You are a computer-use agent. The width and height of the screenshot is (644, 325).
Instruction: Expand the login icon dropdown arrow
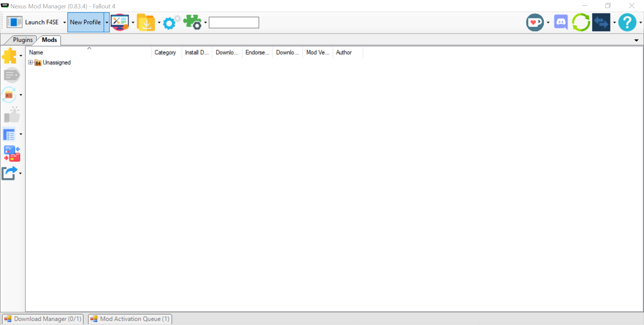(x=614, y=22)
